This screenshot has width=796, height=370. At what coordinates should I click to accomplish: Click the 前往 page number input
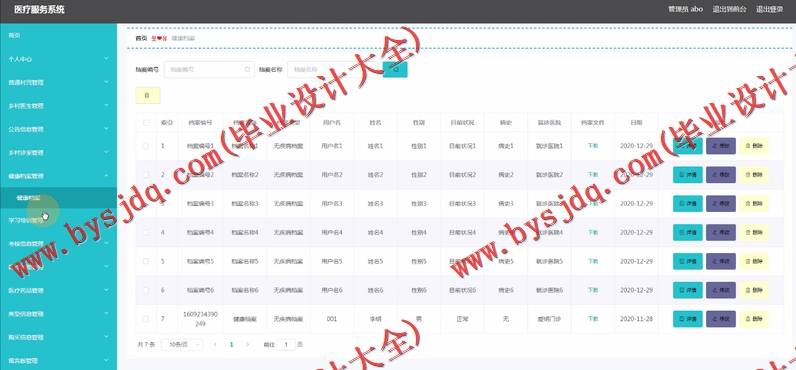coord(286,345)
